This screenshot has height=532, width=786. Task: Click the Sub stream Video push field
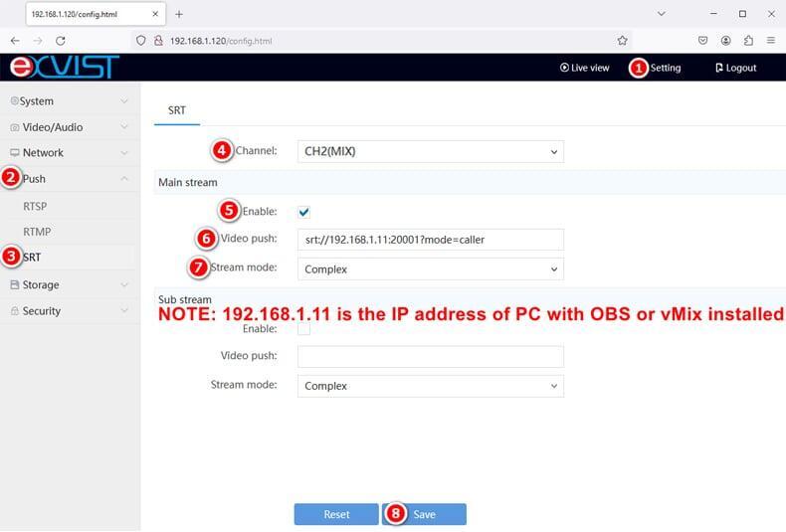pyautogui.click(x=431, y=357)
